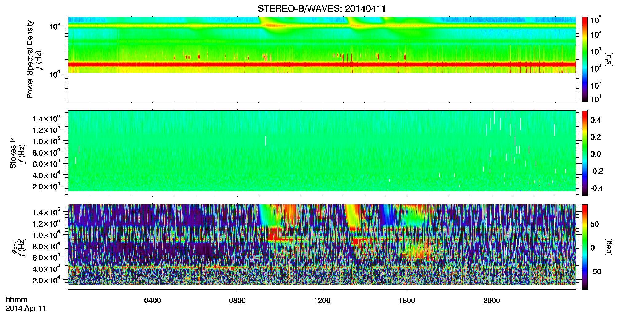644x332 pixels.
Task: Click the STEREO-B/WAVES: 20140411 title
Action: click(x=322, y=9)
